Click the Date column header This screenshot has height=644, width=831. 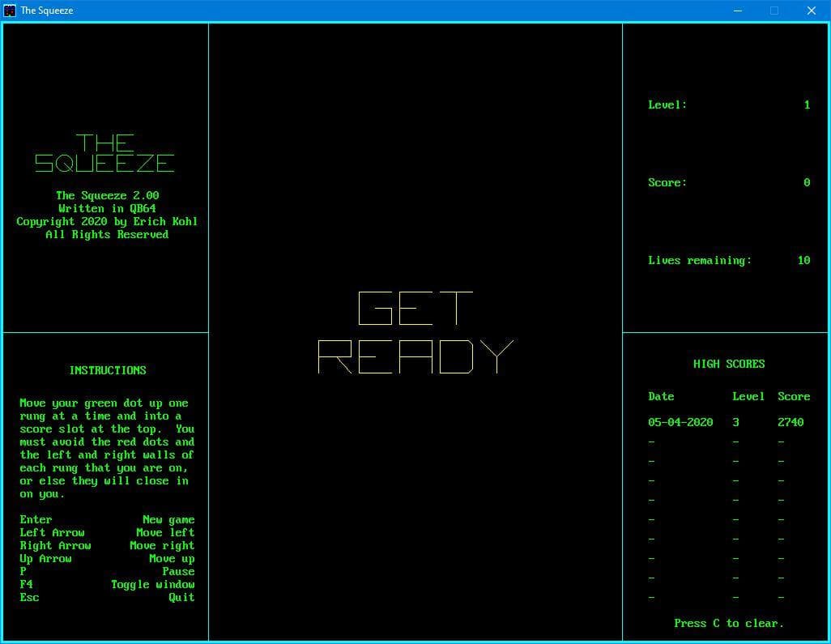(x=661, y=396)
